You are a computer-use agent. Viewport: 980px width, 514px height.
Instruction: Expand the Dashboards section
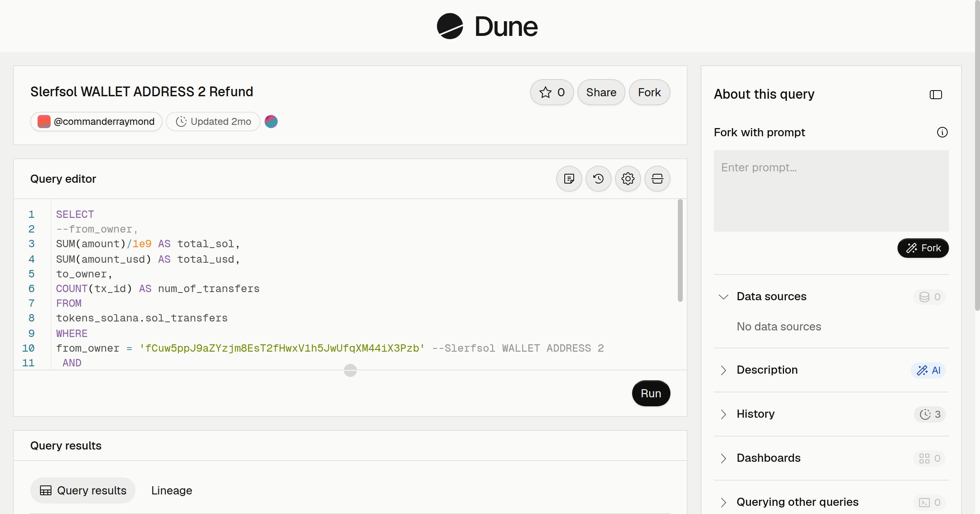[x=724, y=458]
